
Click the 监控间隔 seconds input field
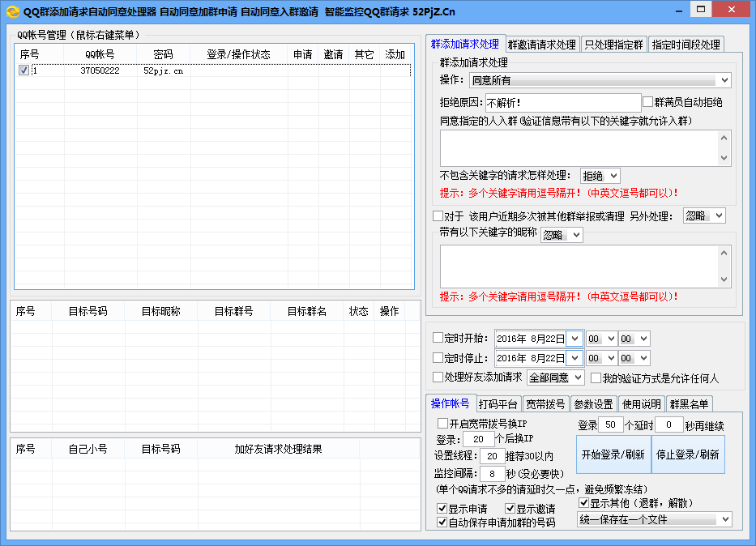(x=492, y=474)
